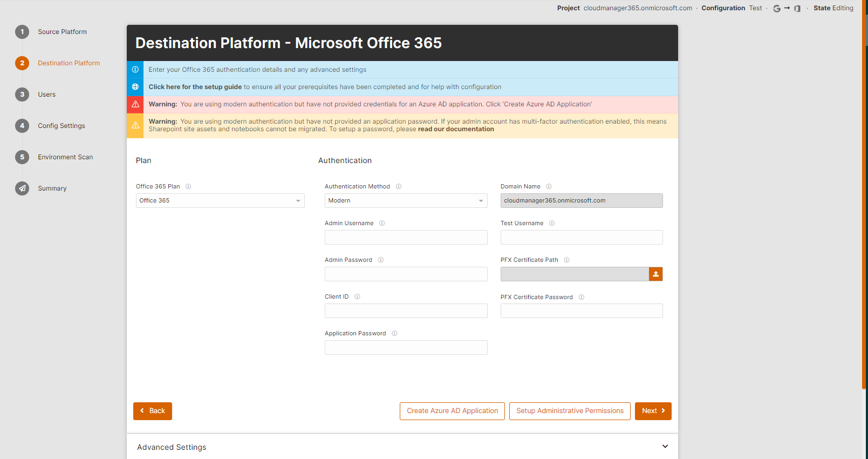
Task: Click the Summary paper plane icon
Action: click(22, 188)
